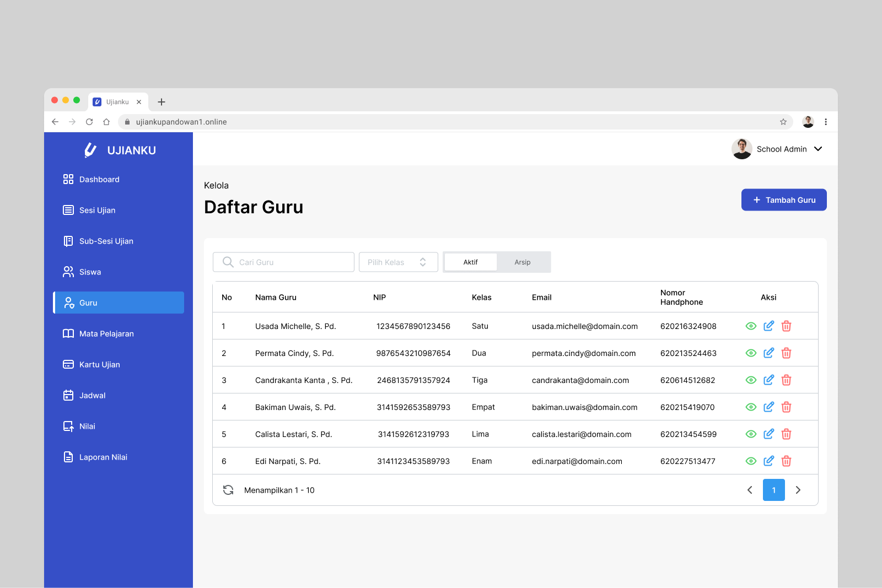
Task: Reload the browser page
Action: tap(89, 122)
